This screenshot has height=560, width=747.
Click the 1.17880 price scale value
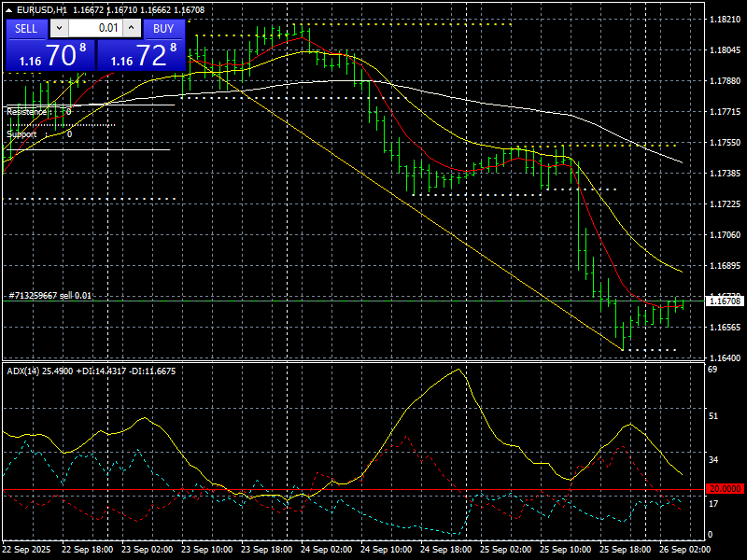click(x=726, y=81)
